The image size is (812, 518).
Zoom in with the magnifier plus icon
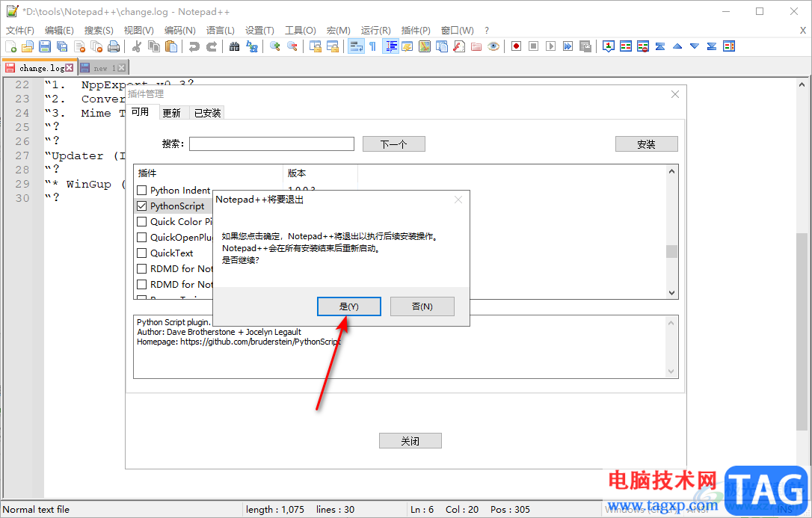coord(275,46)
